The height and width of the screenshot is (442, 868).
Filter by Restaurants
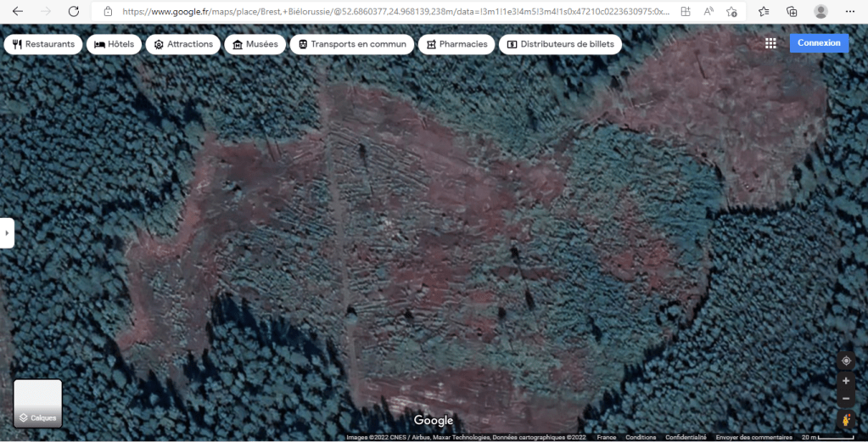tap(43, 44)
